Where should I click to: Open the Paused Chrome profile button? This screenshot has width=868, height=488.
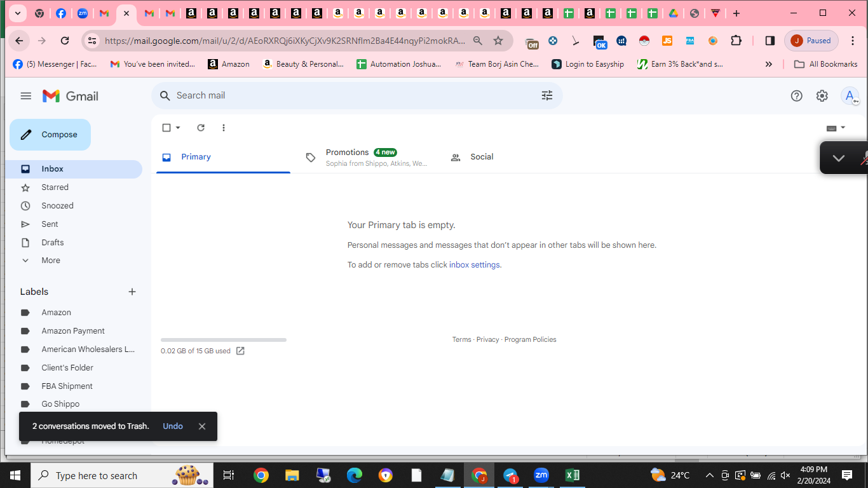pyautogui.click(x=811, y=41)
